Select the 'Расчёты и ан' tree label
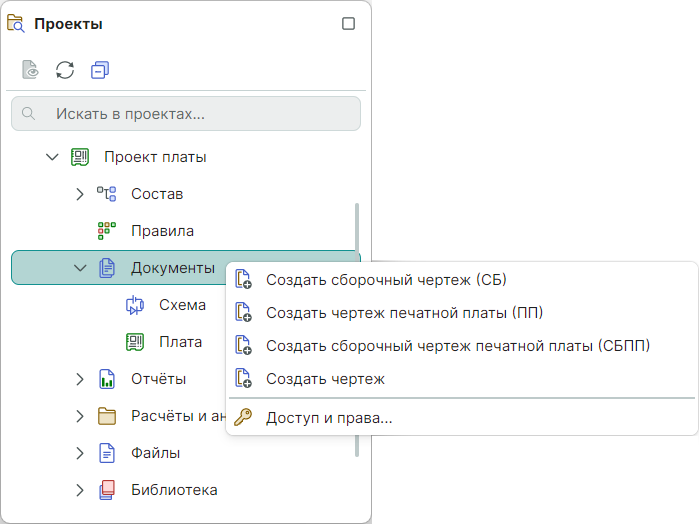The height and width of the screenshot is (524, 699). coord(178,416)
